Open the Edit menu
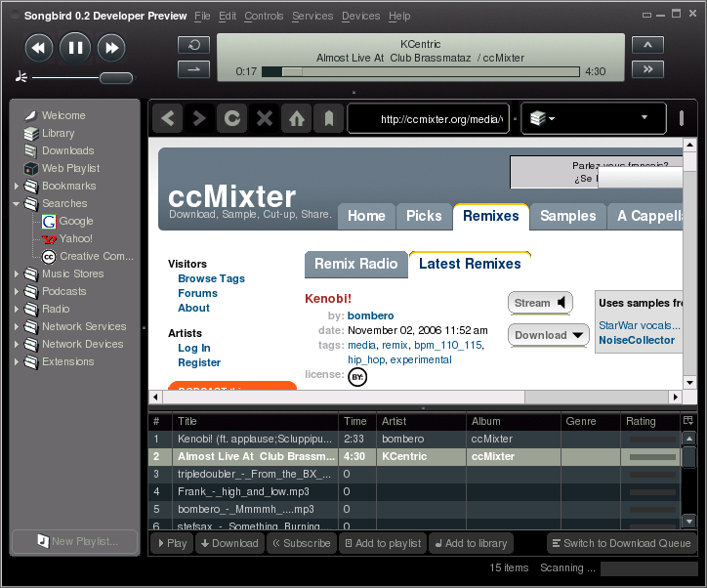This screenshot has width=707, height=588. coord(228,17)
